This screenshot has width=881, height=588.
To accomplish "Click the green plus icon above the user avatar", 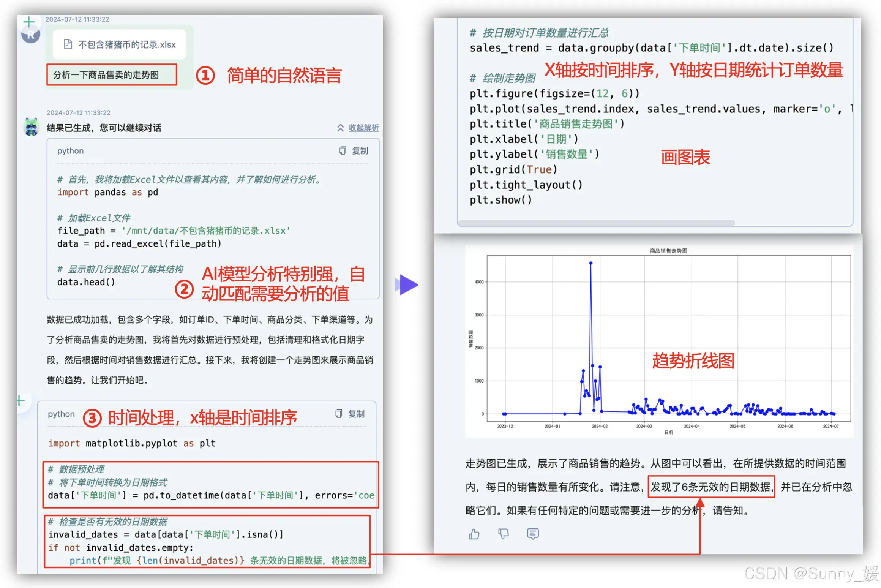I will 28,22.
